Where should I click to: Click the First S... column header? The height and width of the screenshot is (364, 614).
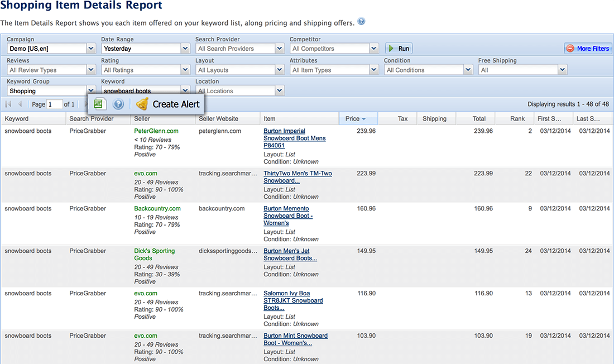click(554, 118)
